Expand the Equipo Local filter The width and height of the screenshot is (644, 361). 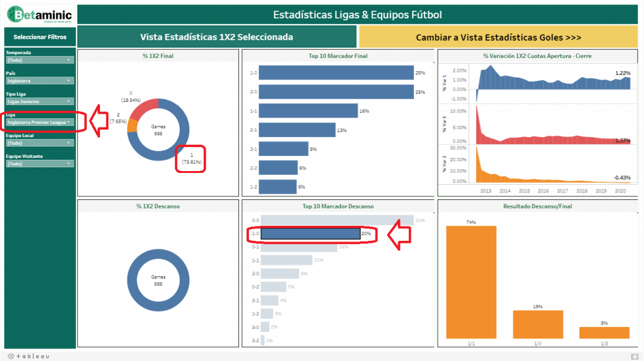(x=40, y=143)
